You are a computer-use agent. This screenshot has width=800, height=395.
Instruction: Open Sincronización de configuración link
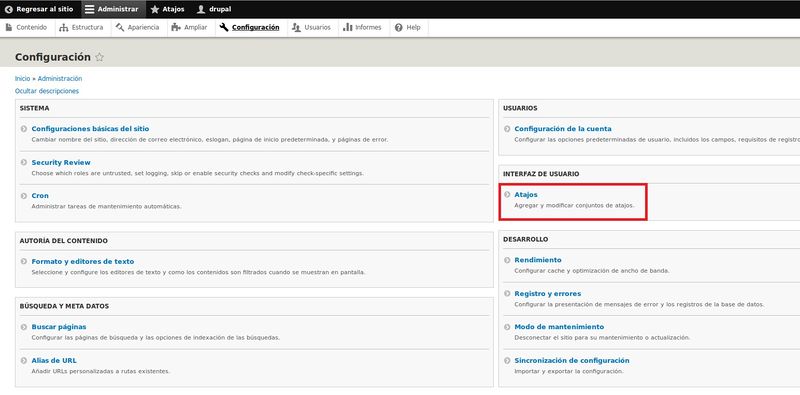[x=572, y=360]
